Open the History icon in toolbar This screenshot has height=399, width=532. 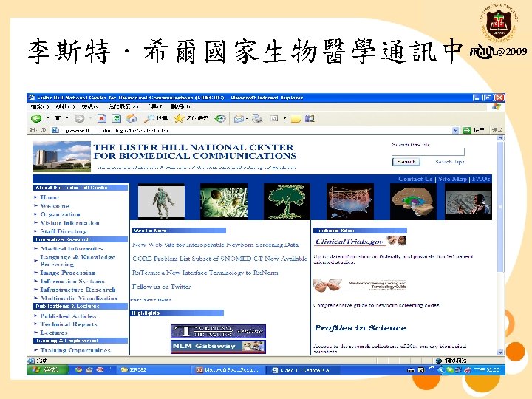click(x=220, y=118)
